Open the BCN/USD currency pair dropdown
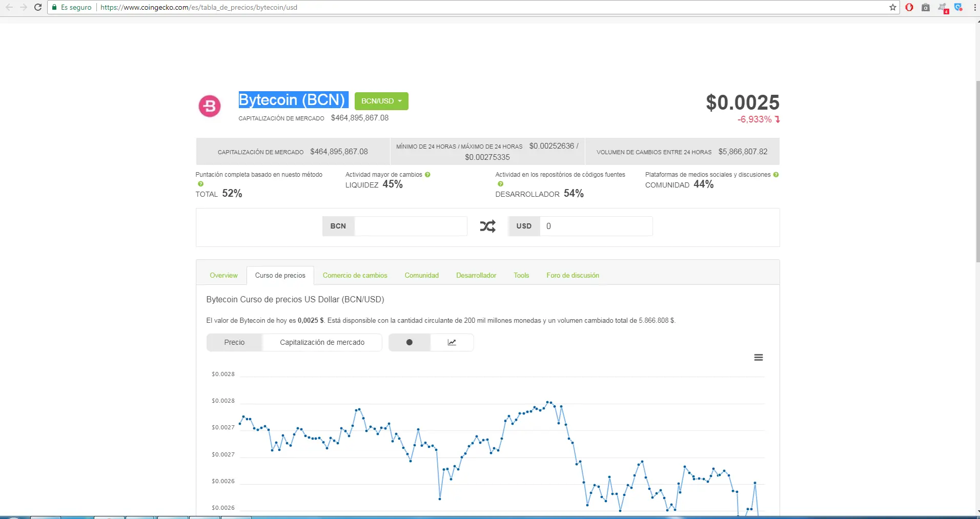 pyautogui.click(x=381, y=101)
